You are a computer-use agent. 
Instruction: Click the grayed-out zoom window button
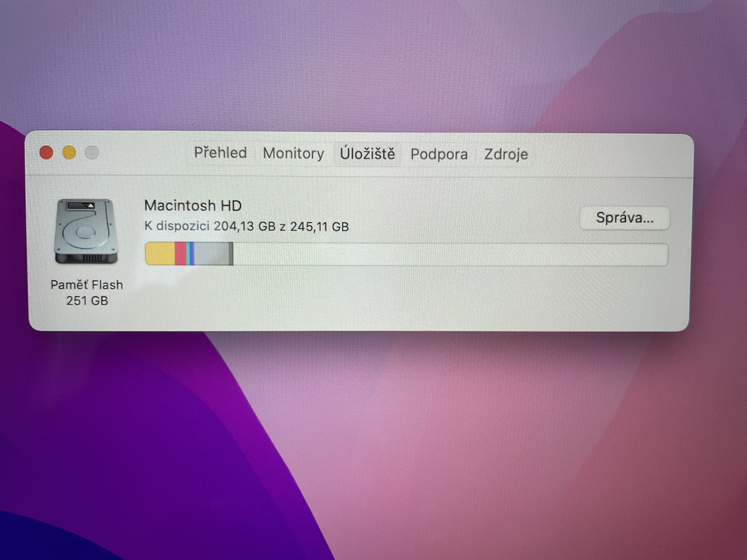[x=92, y=153]
